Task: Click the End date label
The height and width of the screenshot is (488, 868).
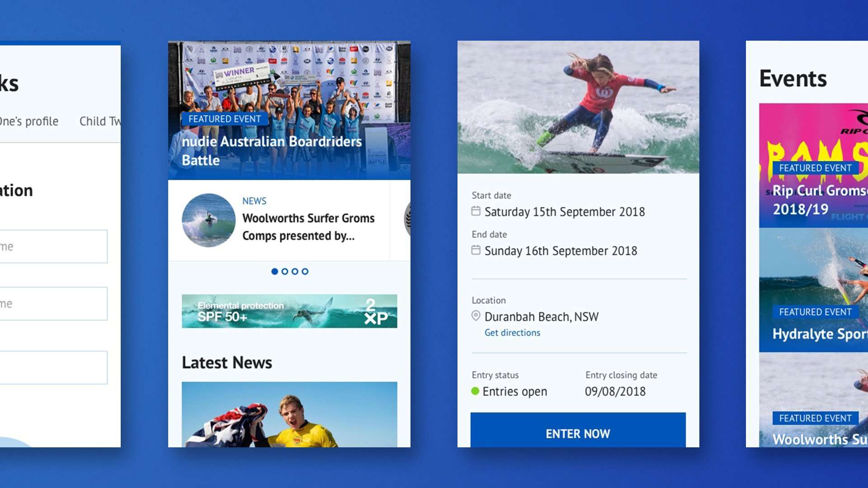Action: click(x=489, y=234)
